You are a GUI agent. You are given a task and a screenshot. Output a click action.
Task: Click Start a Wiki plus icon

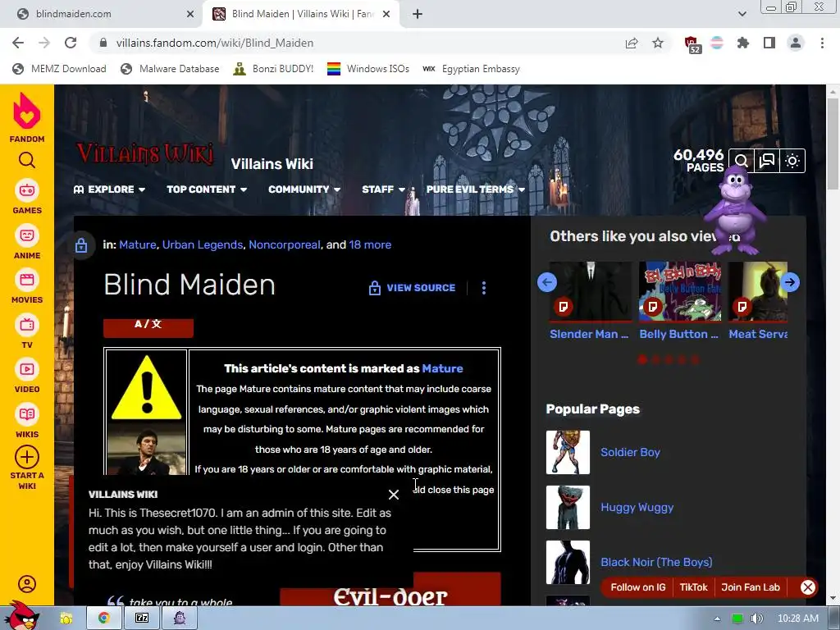point(27,457)
